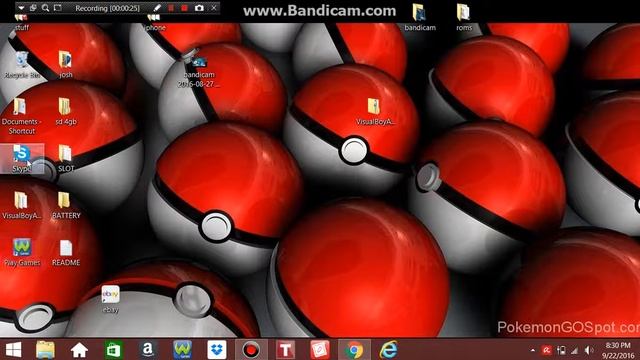Open the red camera app in taskbar

click(x=320, y=350)
